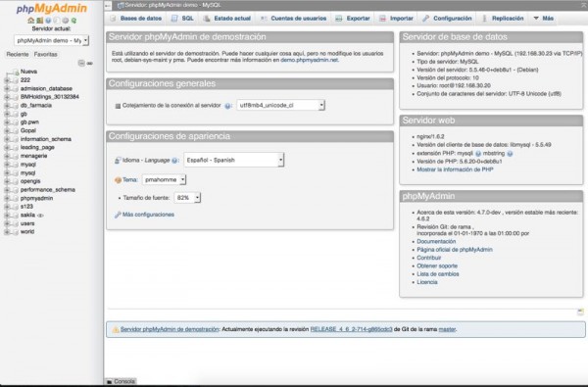Click the wrench icon for Más configuraciones
588x387 pixels.
point(118,215)
